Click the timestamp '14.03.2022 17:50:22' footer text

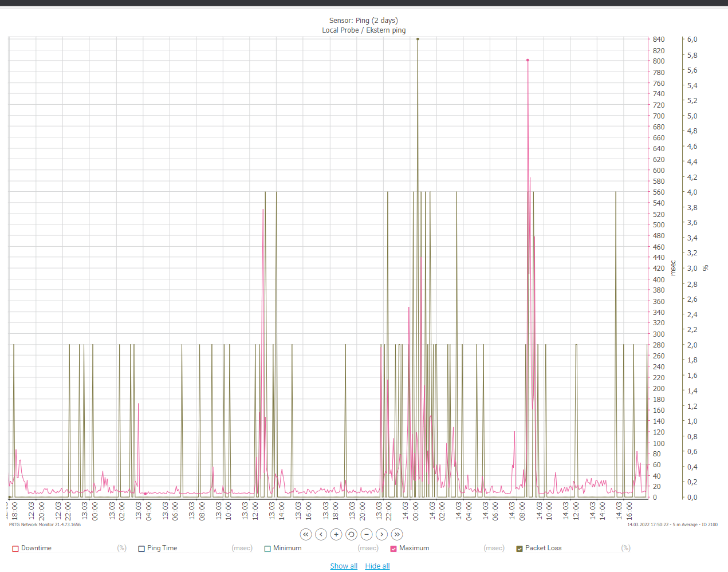coord(650,524)
